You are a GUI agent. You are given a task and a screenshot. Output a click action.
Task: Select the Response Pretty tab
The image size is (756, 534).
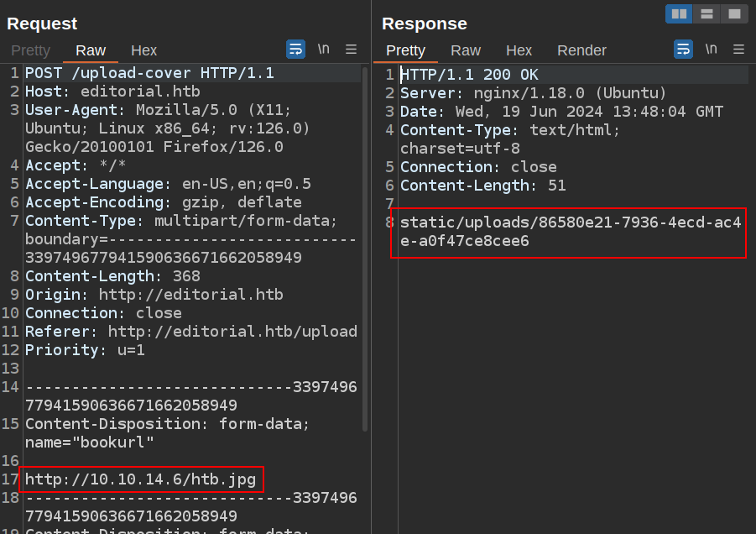[405, 50]
